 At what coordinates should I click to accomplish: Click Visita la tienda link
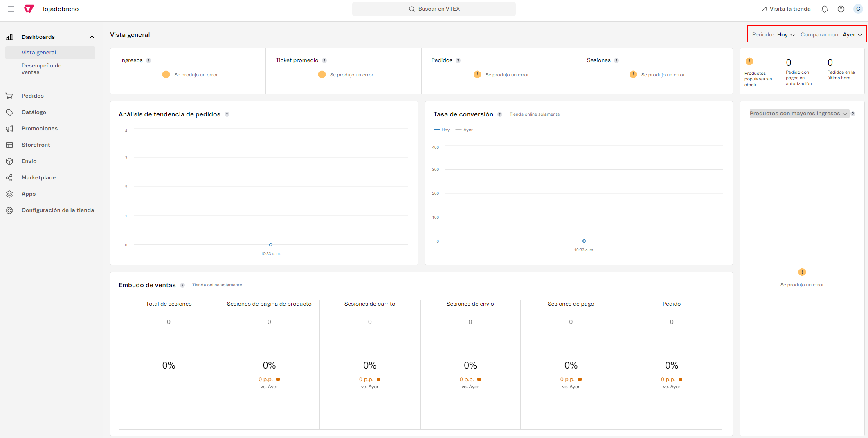(x=786, y=9)
